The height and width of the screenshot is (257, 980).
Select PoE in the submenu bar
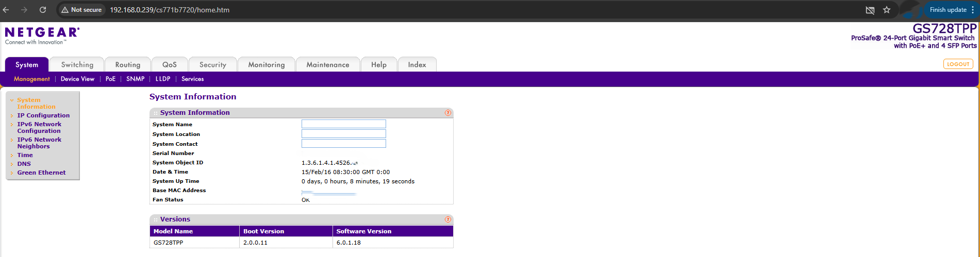110,79
